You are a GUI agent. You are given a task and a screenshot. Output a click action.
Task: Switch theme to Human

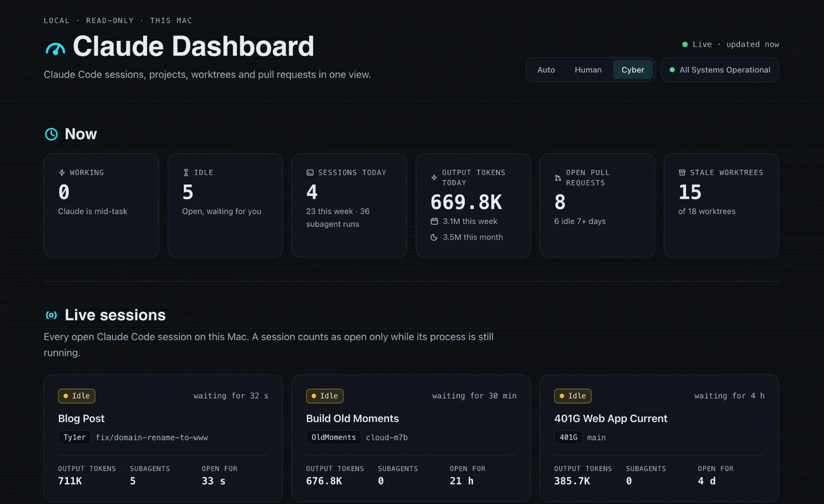coord(588,70)
